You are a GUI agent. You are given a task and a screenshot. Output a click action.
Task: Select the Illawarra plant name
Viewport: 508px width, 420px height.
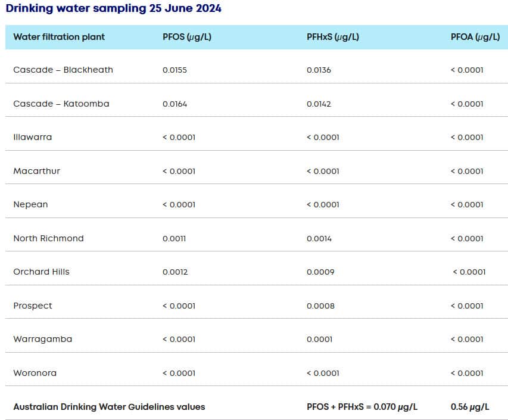(x=33, y=137)
